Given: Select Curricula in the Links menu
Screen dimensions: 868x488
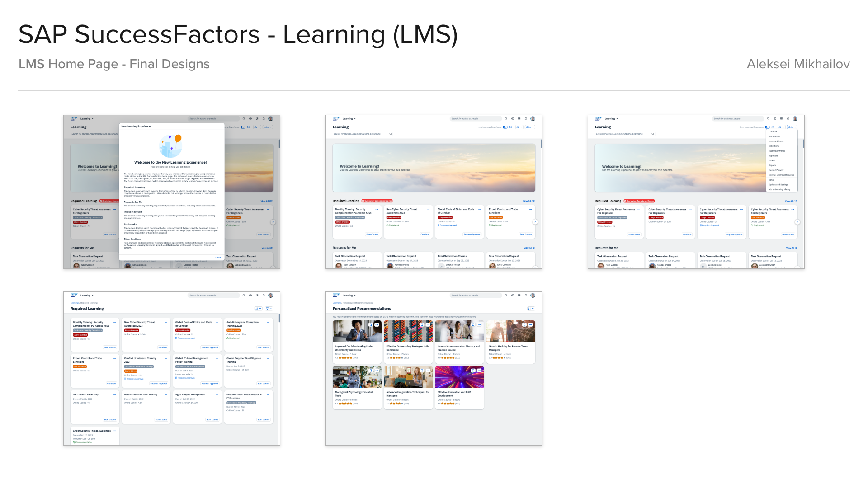Looking at the screenshot, I should [x=773, y=131].
